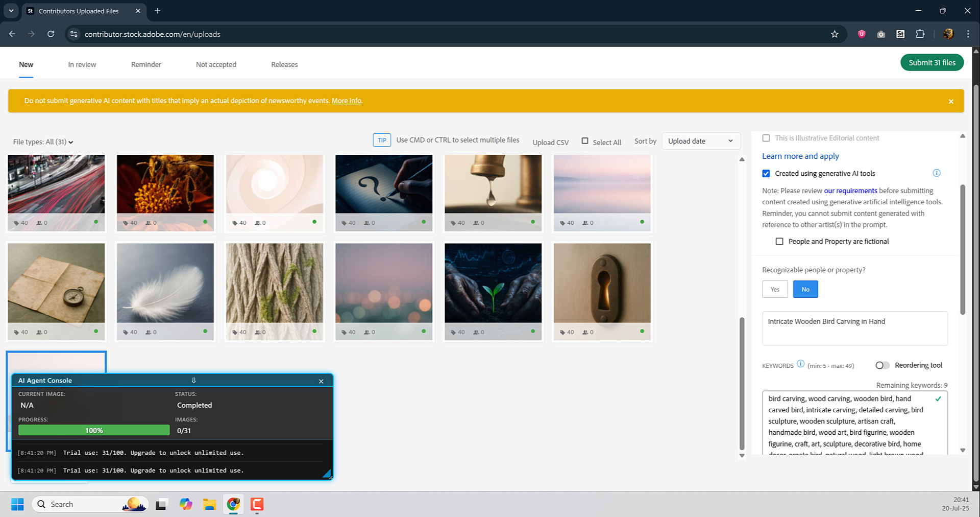Click the keywords info icon
This screenshot has width=980, height=517.
click(x=800, y=364)
